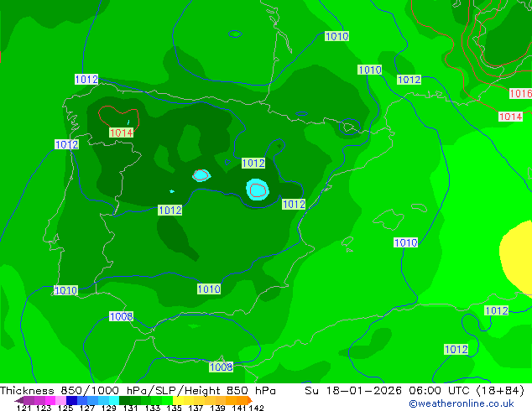Screen dimensions: 532x411
Task: Click the legend value 125
Action: (x=65, y=408)
